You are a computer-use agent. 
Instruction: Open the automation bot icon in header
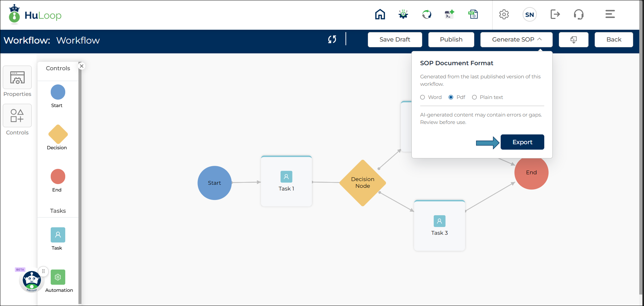[x=403, y=15]
